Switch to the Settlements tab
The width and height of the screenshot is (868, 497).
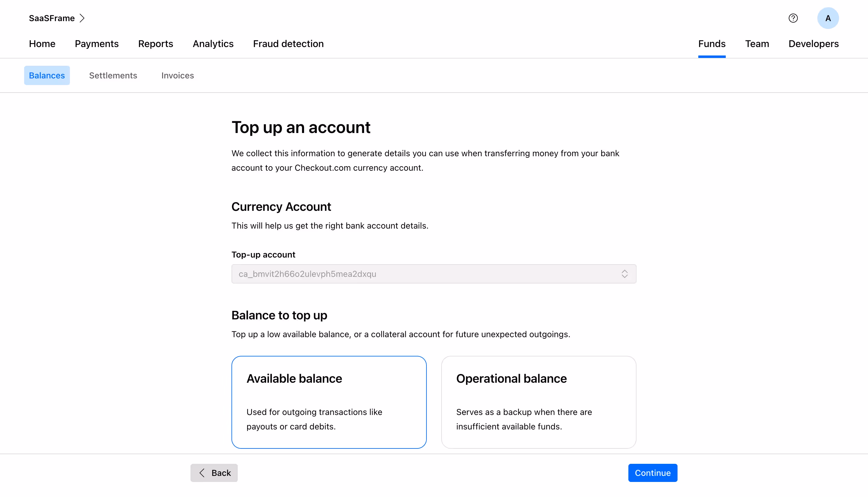click(113, 75)
